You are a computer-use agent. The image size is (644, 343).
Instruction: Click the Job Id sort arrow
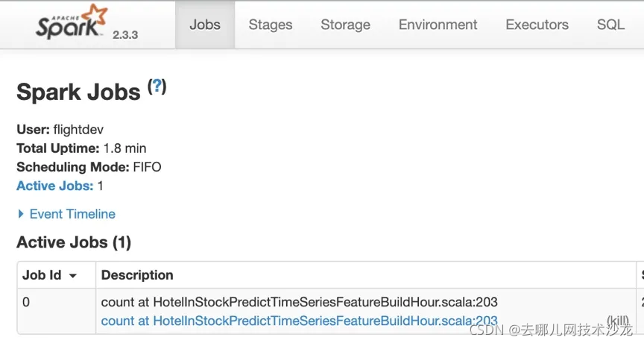point(73,276)
